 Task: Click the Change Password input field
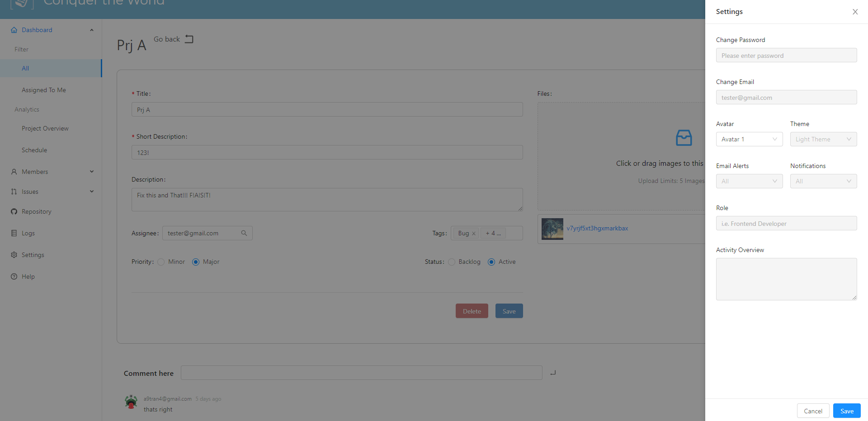click(x=786, y=55)
